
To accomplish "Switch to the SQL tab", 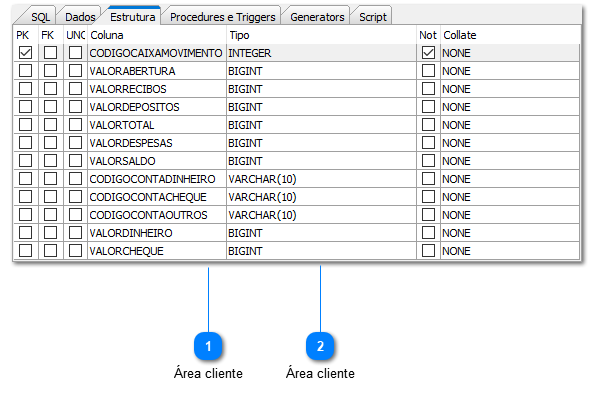I will pos(40,17).
